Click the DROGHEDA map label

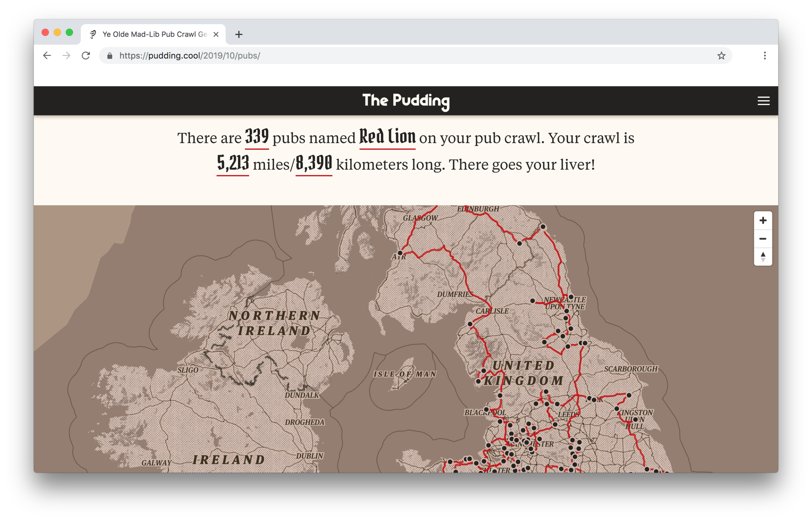coord(305,422)
